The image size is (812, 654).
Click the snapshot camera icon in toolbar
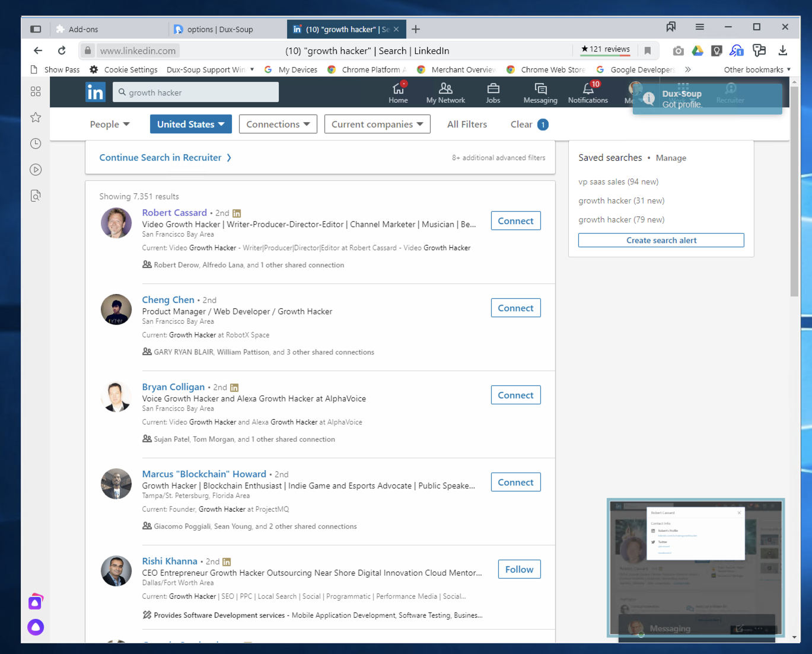pos(678,51)
